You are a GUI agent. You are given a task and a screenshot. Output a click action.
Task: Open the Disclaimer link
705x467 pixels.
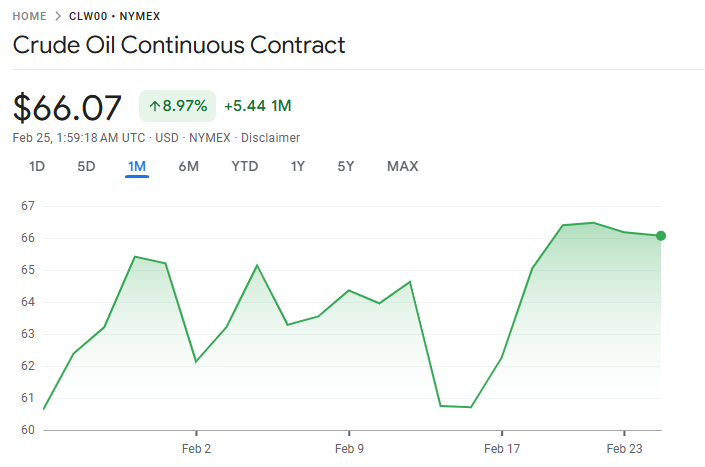point(270,137)
